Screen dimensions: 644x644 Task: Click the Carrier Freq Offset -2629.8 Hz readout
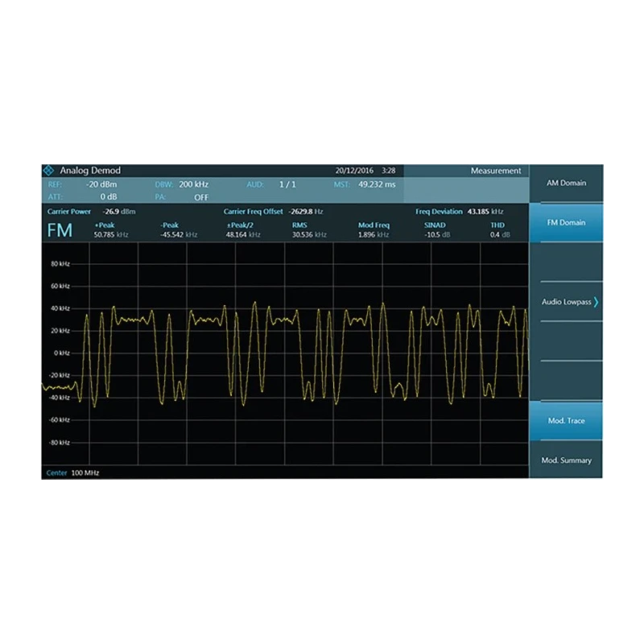pyautogui.click(x=273, y=212)
